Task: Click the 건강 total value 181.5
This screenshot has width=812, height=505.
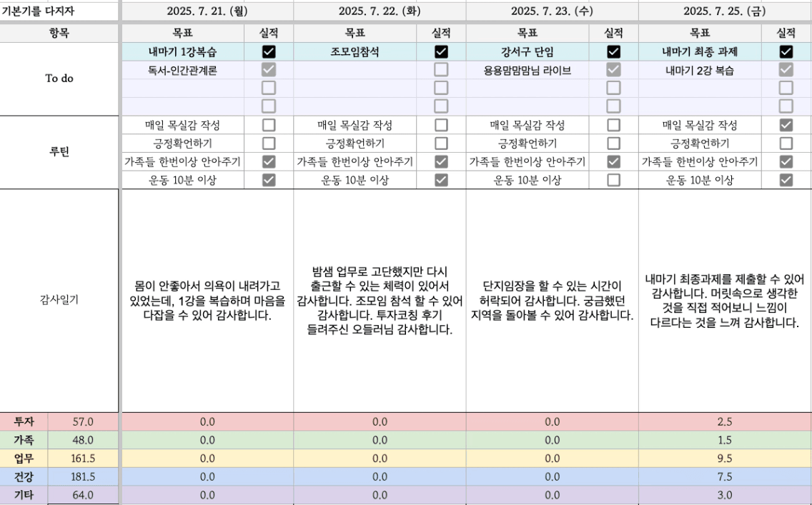Action: [83, 476]
